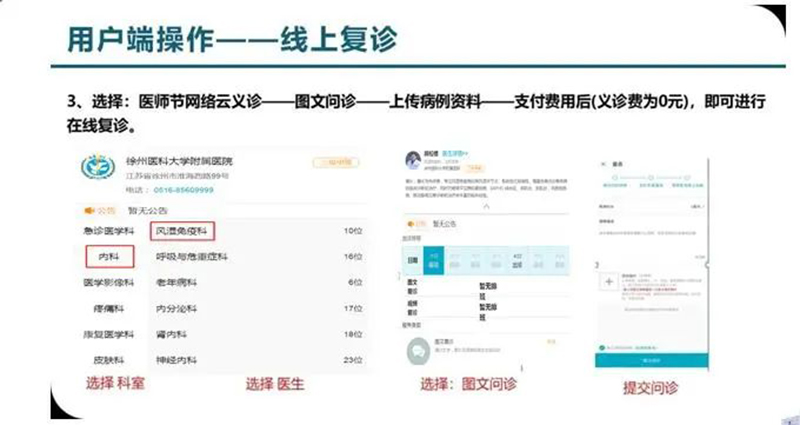Click the orange hospital grade badge

332,161
